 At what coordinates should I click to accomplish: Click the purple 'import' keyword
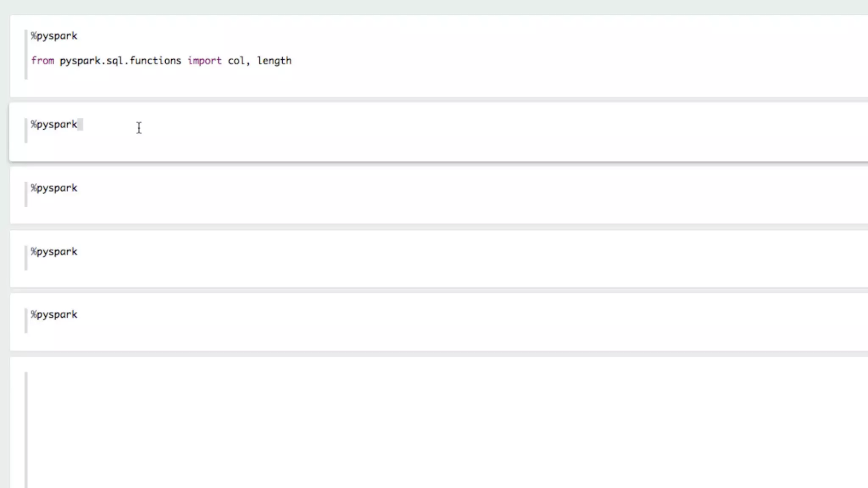coord(204,61)
